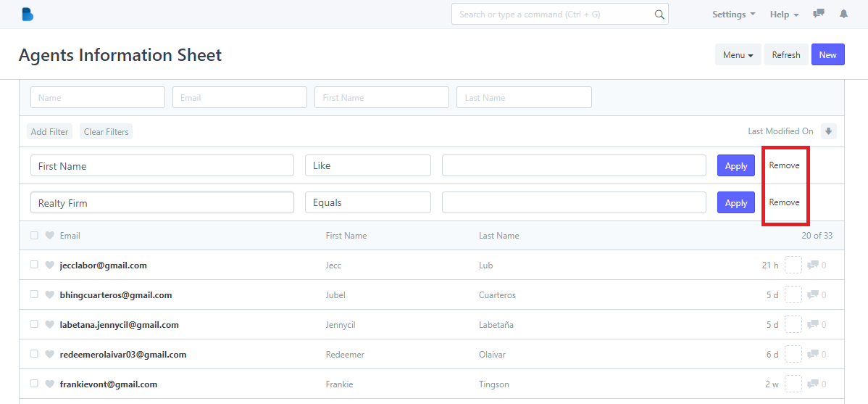Click the blue B app logo

coord(28,15)
